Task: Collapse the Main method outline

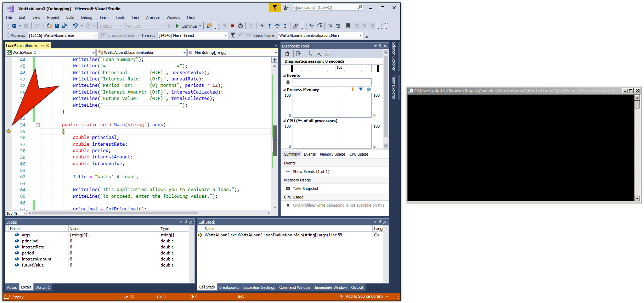Action: [38, 125]
